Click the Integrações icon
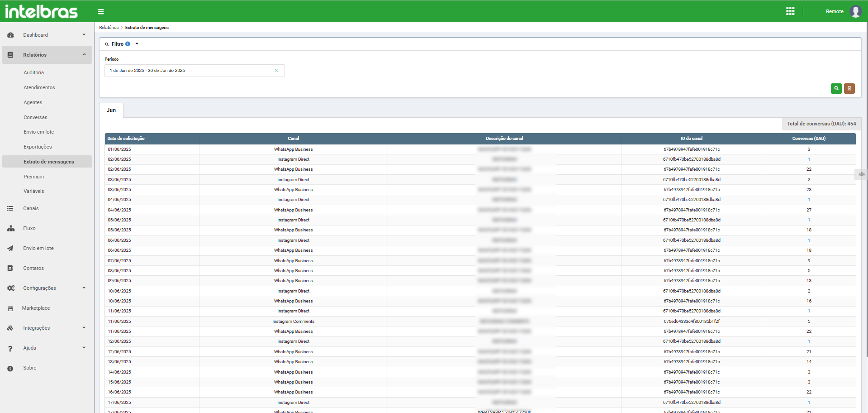Screen dimensions: 868x413 click(10, 328)
